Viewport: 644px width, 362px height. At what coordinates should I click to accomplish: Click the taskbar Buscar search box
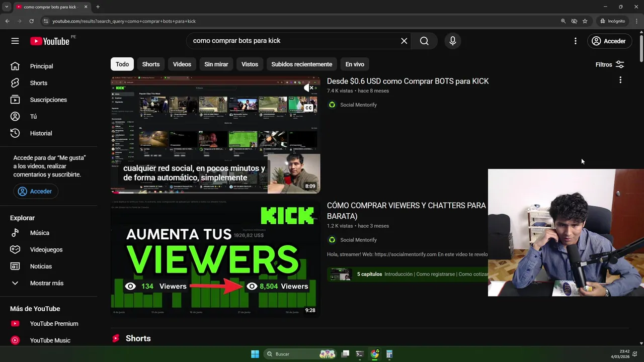300,354
